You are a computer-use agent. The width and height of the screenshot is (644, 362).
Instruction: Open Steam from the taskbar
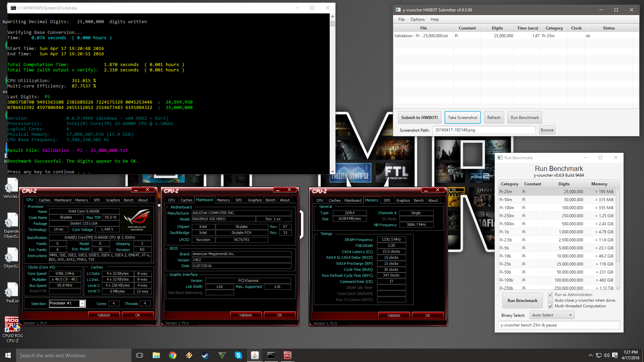pos(205,355)
